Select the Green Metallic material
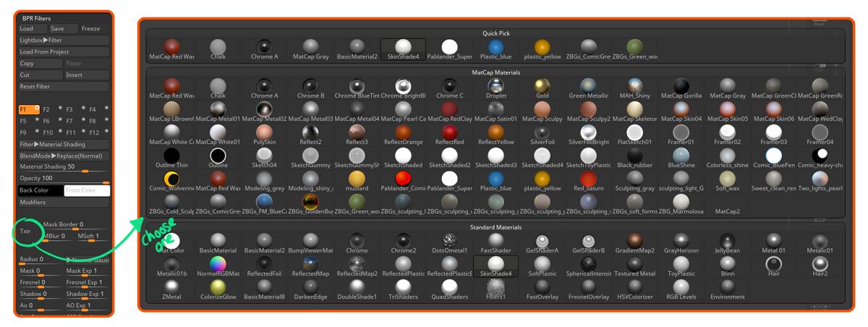 (588, 88)
